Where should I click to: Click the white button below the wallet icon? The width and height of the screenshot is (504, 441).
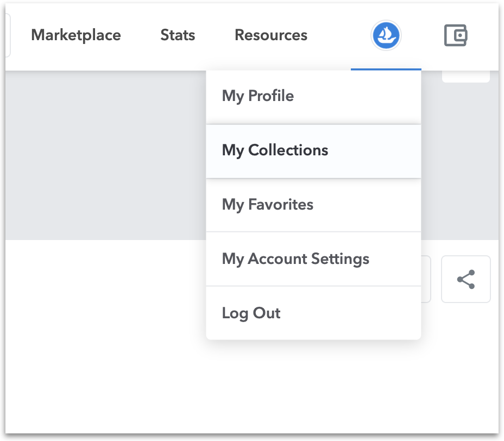465,77
